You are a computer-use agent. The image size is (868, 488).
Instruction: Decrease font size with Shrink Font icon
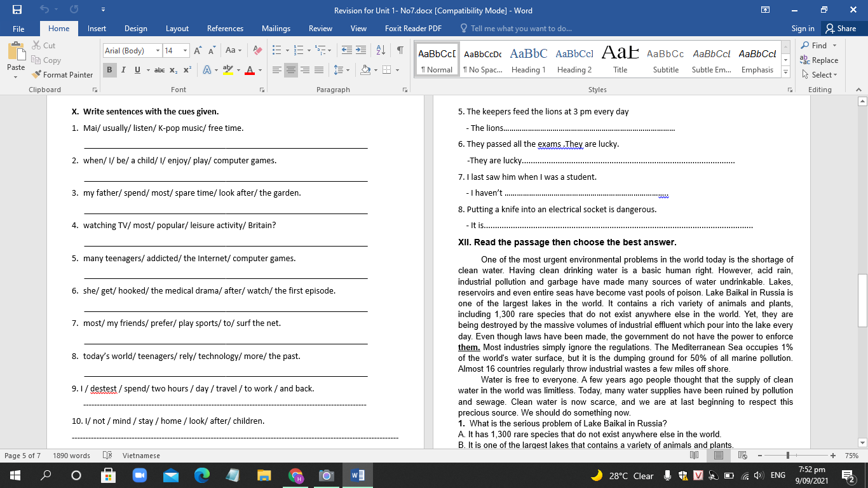point(212,50)
